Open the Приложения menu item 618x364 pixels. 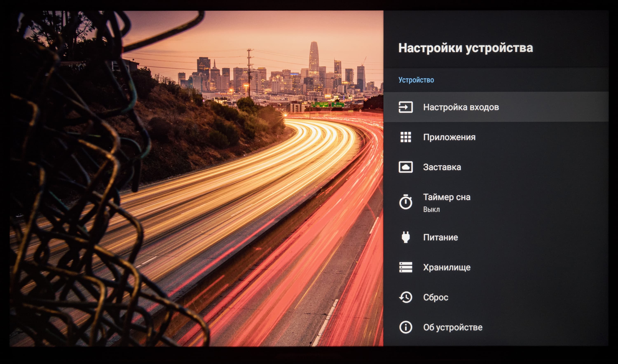(449, 137)
